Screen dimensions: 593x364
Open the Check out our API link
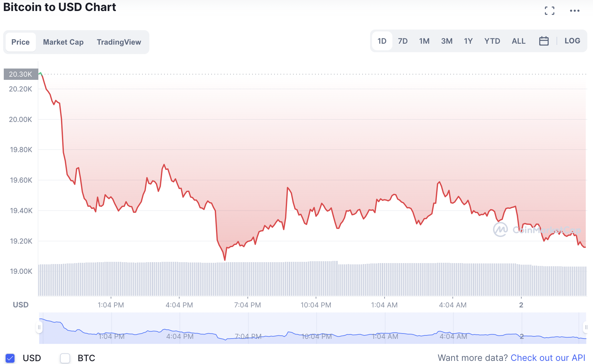[548, 358]
